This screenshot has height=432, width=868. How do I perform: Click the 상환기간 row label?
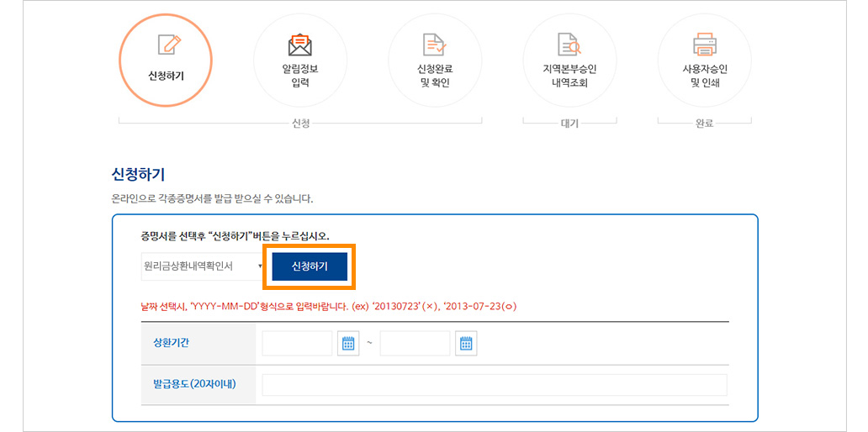pyautogui.click(x=171, y=343)
